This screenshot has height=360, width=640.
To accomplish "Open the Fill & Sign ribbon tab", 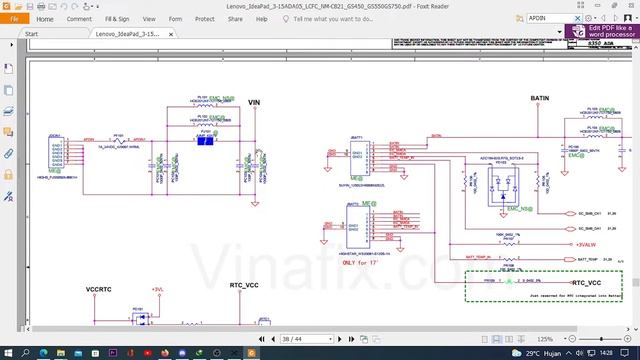I will [x=117, y=19].
